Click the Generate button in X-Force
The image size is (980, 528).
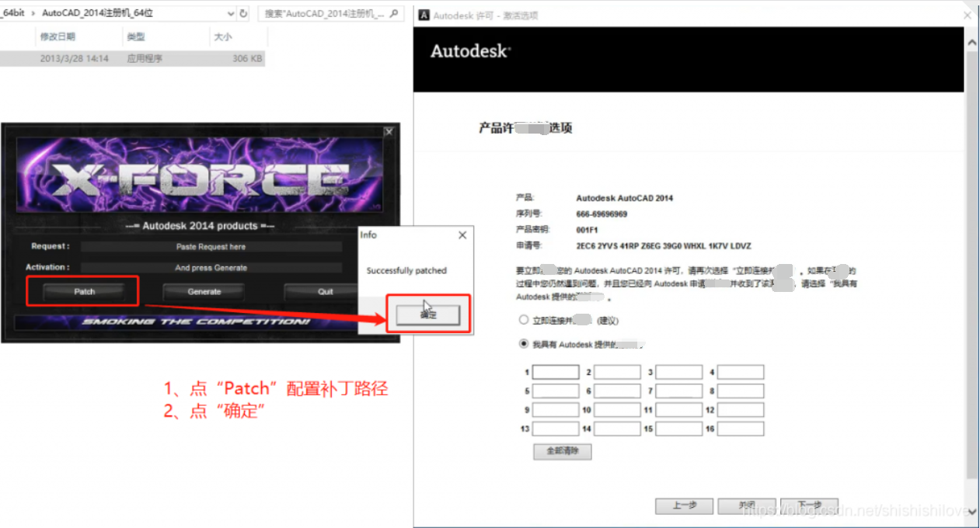click(204, 292)
